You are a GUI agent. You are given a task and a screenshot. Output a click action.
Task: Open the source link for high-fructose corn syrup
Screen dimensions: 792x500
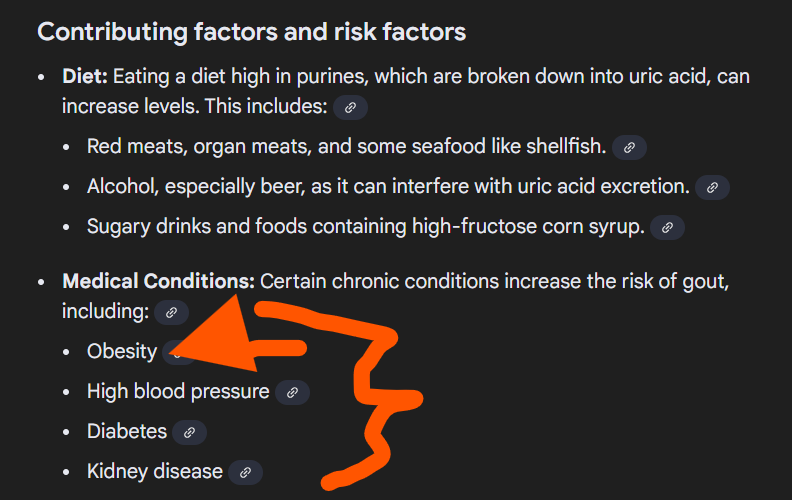click(x=667, y=228)
